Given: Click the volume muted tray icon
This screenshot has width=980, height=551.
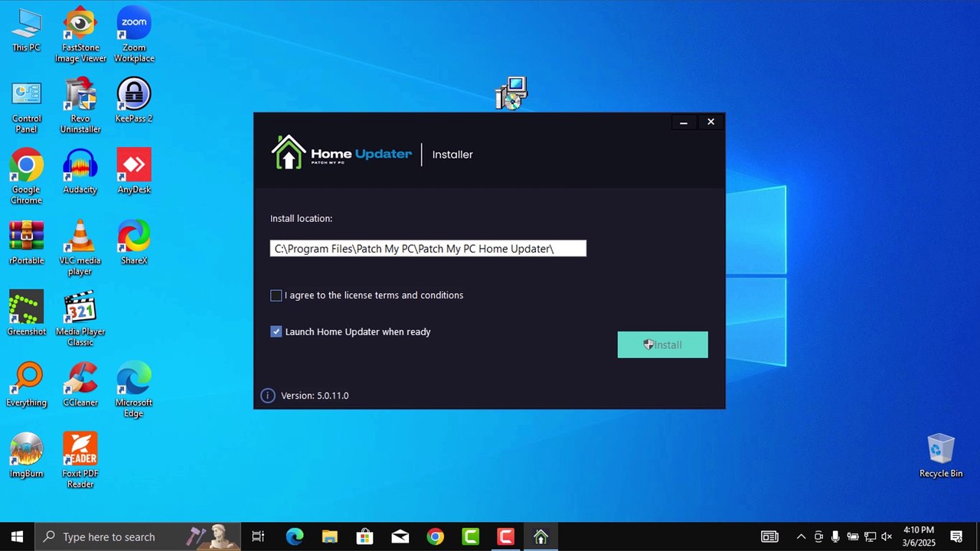Looking at the screenshot, I should pyautogui.click(x=887, y=536).
